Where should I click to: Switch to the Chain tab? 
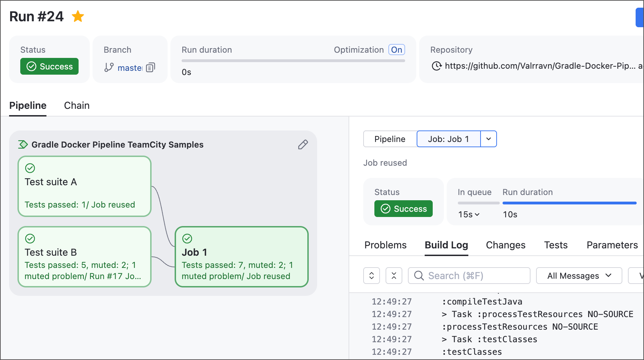coord(77,105)
